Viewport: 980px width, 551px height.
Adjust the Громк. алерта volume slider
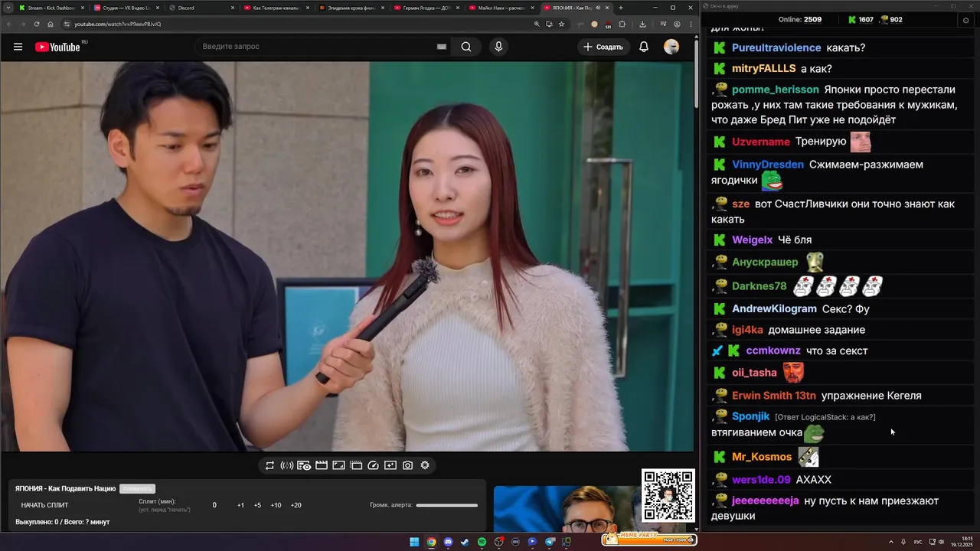click(446, 505)
